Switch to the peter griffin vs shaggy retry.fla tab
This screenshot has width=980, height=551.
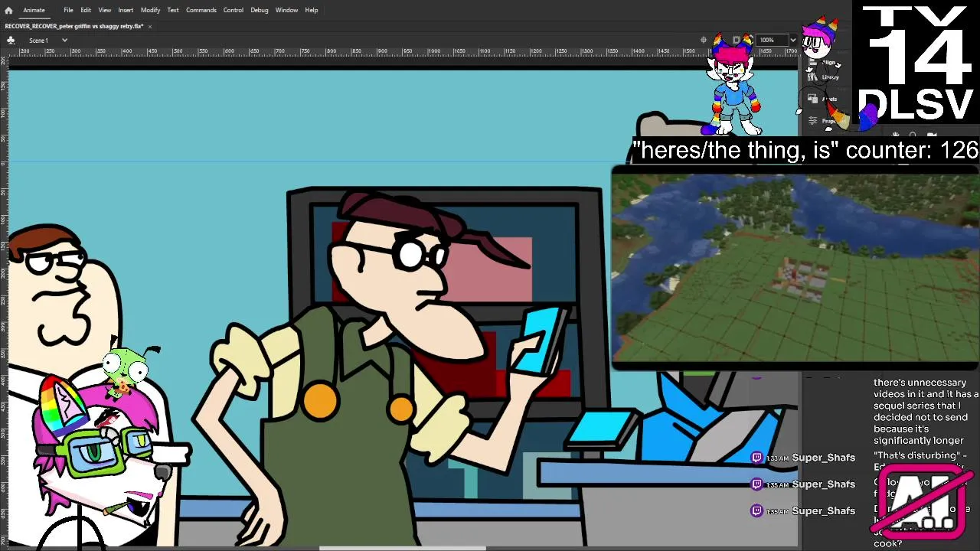coord(74,26)
